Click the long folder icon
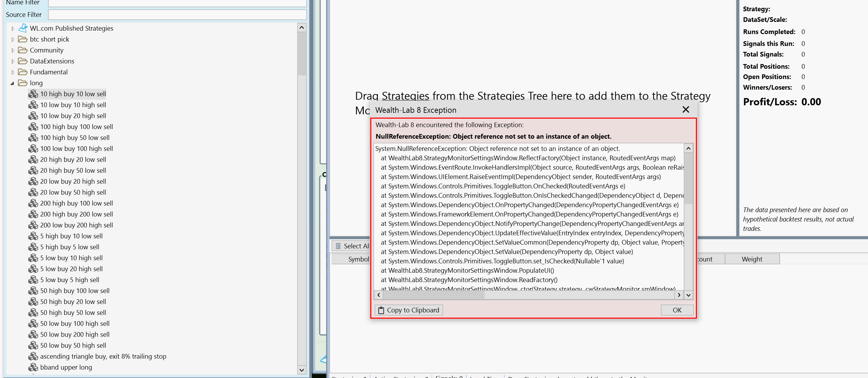The height and width of the screenshot is (378, 868). (22, 82)
